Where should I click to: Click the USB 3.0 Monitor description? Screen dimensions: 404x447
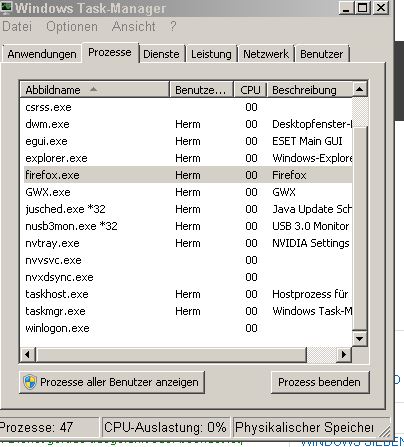310,226
